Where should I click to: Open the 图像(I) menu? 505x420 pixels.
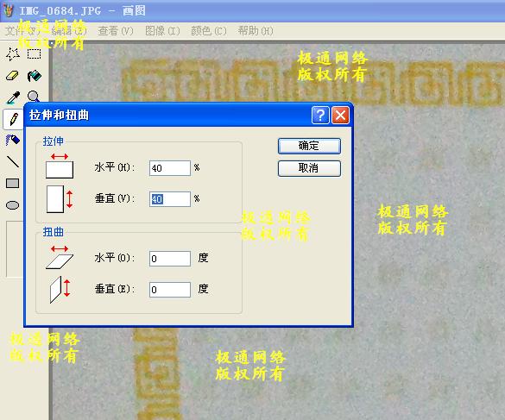tap(162, 31)
